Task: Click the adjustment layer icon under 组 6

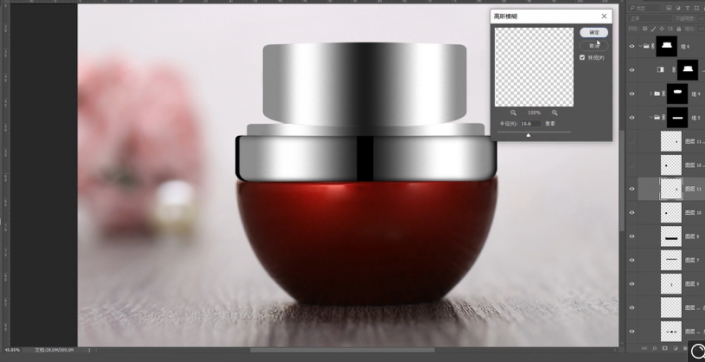Action: point(660,70)
